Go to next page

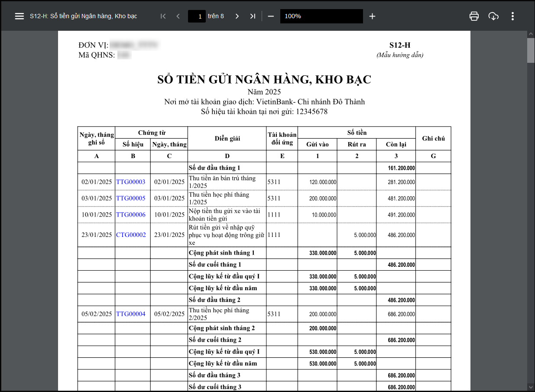pyautogui.click(x=237, y=16)
